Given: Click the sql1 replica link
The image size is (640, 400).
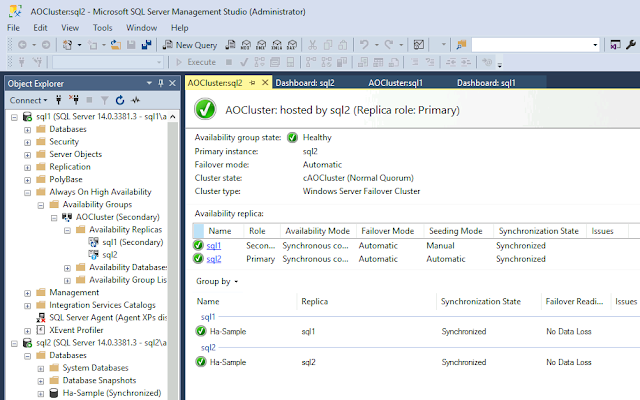Looking at the screenshot, I should point(214,246).
